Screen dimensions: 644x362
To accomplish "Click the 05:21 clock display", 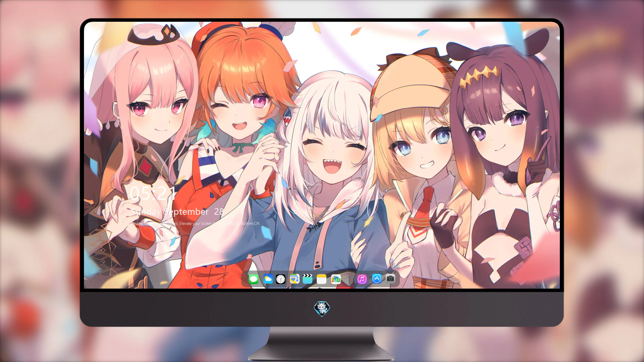I will pos(152,193).
